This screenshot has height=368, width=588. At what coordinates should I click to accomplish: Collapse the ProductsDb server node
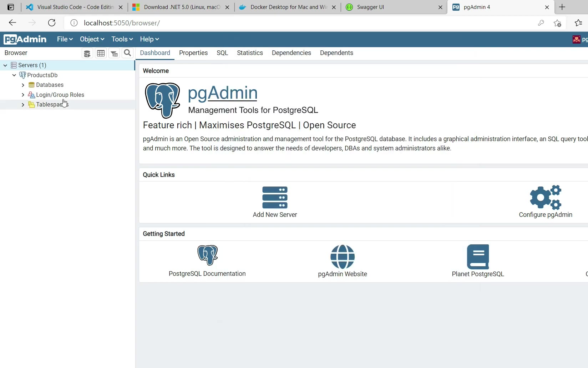coord(14,75)
